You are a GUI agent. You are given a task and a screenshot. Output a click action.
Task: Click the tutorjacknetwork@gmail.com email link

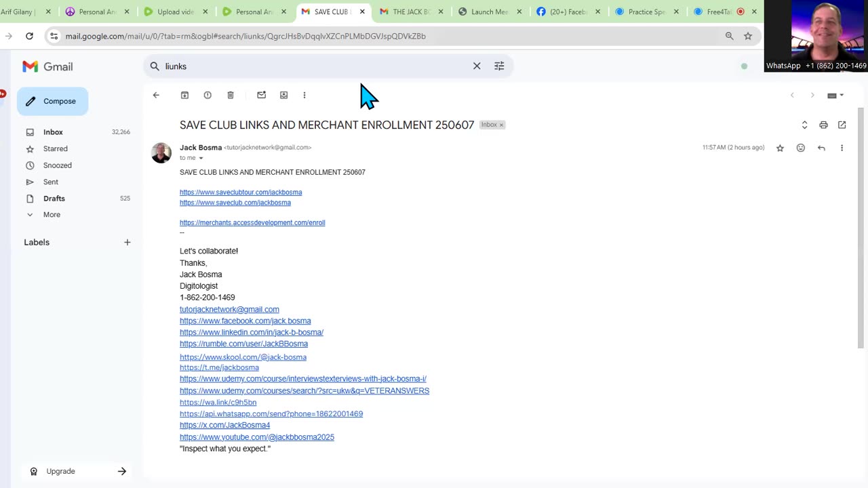point(229,310)
